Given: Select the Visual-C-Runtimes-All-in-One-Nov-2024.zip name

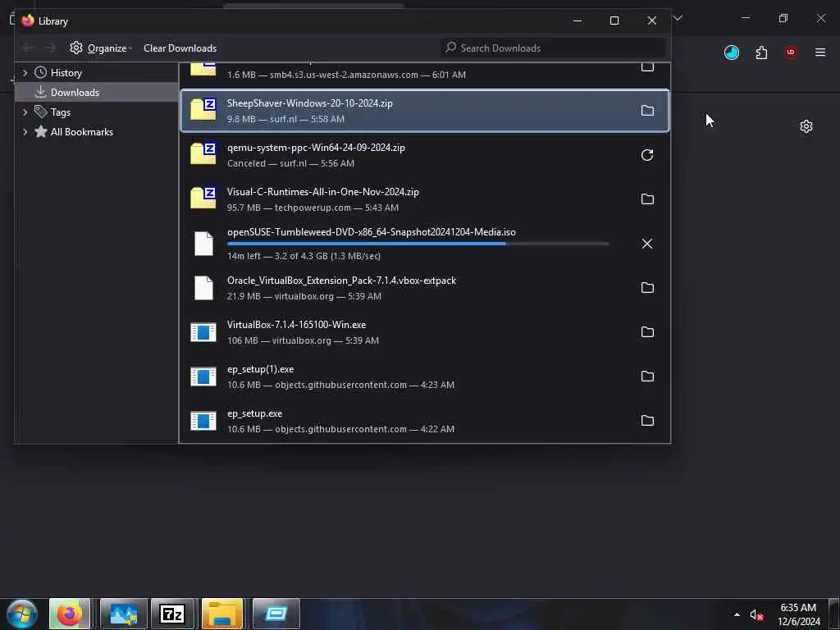Looking at the screenshot, I should (x=323, y=192).
